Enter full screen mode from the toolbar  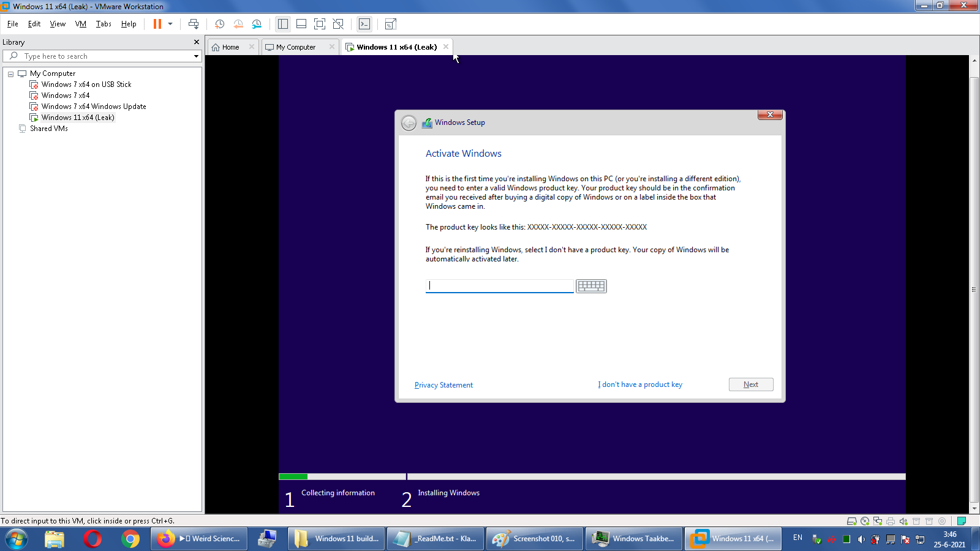(319, 24)
